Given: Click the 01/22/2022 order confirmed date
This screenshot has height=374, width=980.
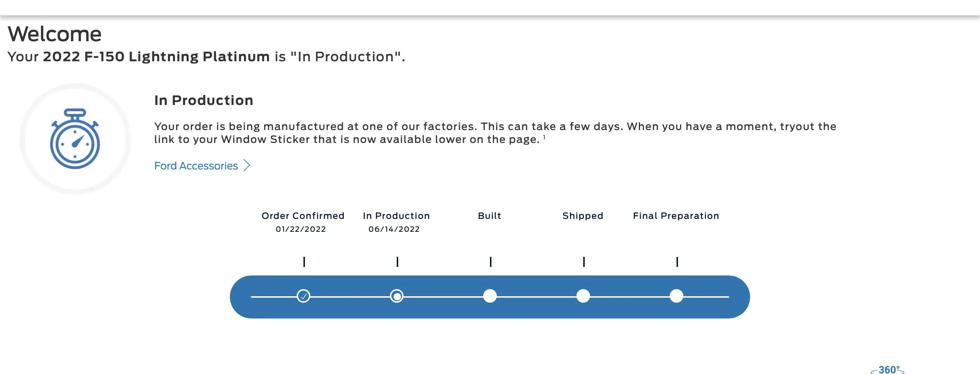Looking at the screenshot, I should point(301,229).
